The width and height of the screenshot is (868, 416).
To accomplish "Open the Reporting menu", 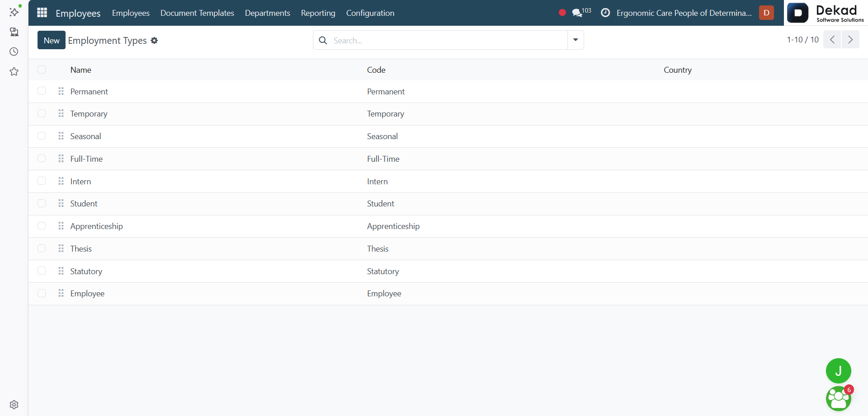I will pos(318,13).
